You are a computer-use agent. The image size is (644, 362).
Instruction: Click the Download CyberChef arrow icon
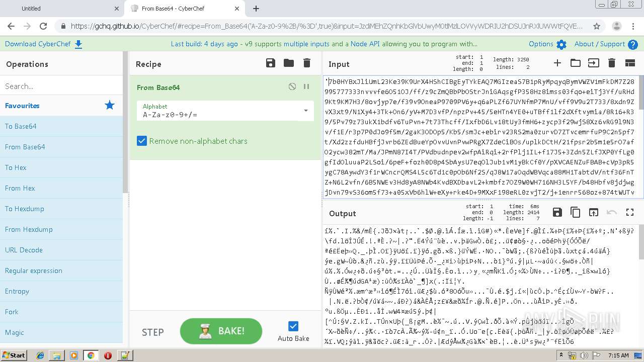click(78, 44)
